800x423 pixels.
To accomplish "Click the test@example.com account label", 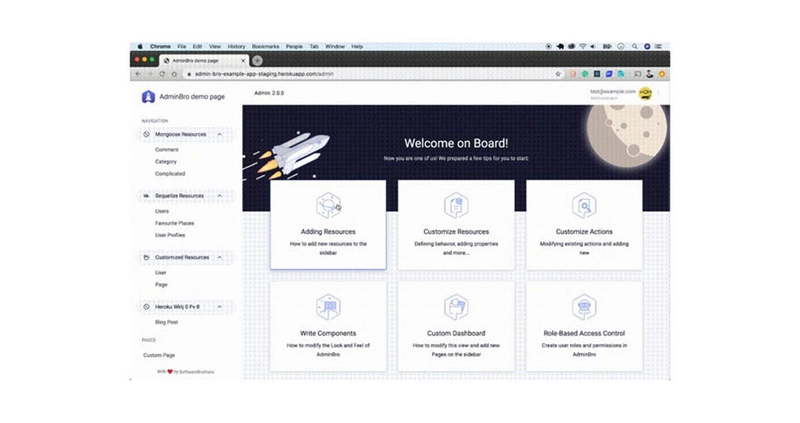I will point(613,91).
